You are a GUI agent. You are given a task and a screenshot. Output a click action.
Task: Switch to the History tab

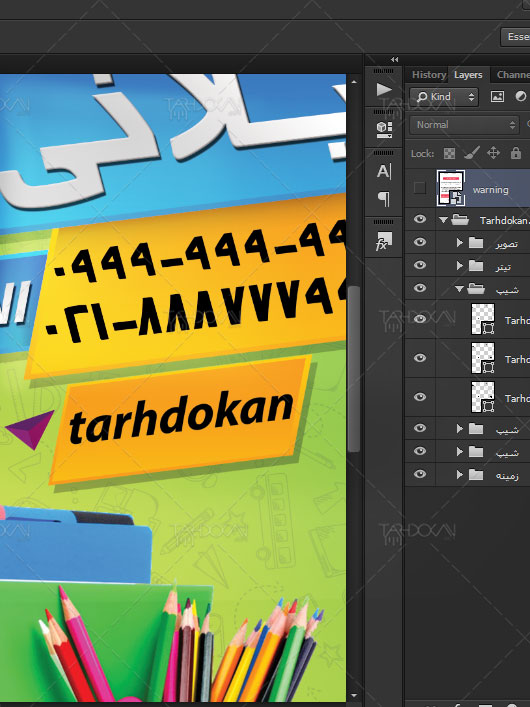tap(429, 75)
